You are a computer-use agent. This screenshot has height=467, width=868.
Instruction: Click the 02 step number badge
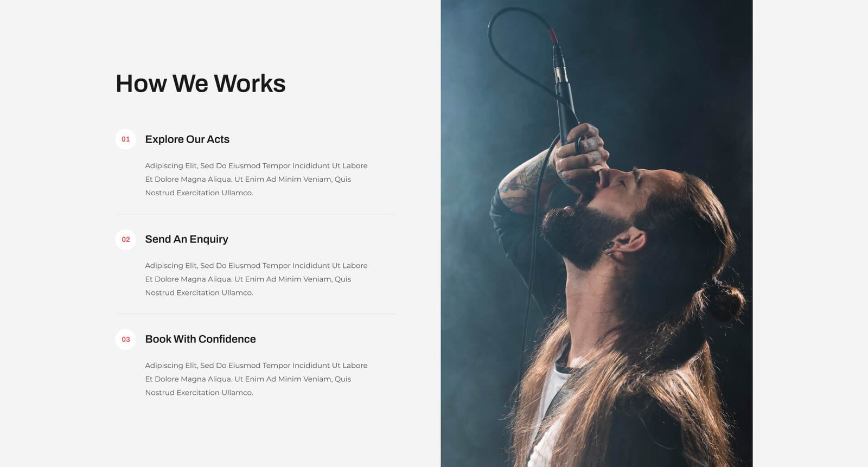click(x=125, y=239)
